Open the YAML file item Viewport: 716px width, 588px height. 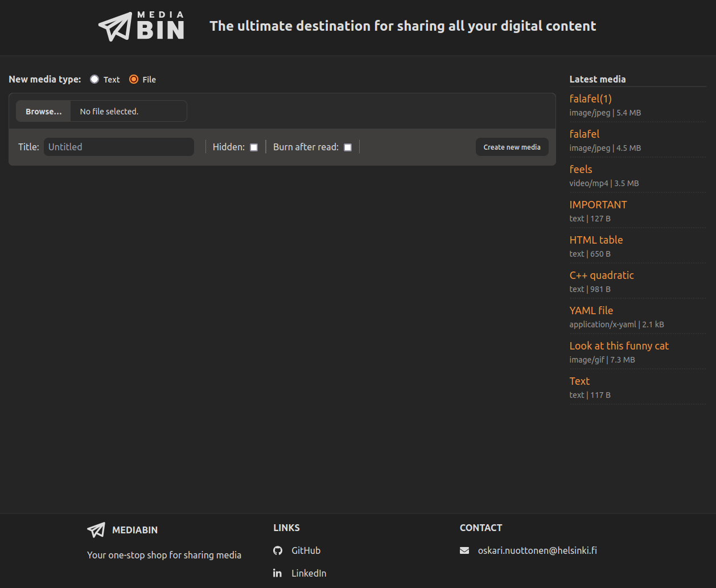tap(591, 310)
